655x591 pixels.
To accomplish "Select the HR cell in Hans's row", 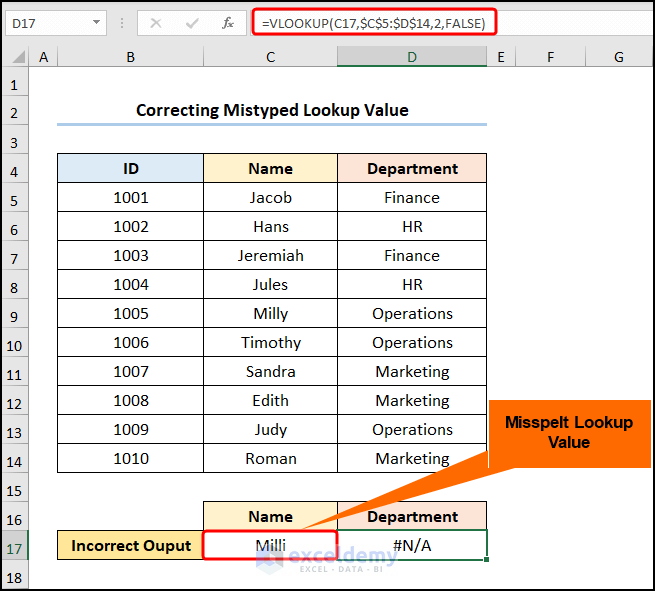I will pyautogui.click(x=412, y=226).
